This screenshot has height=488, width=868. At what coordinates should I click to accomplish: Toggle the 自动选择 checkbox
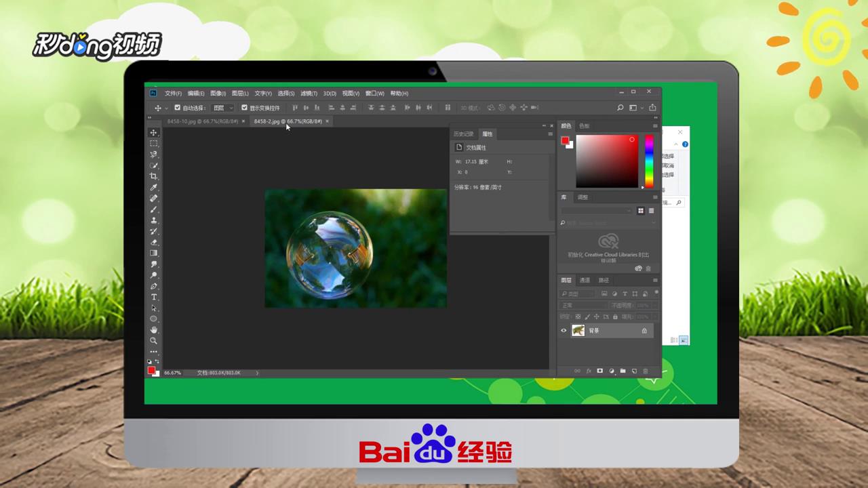coord(178,108)
